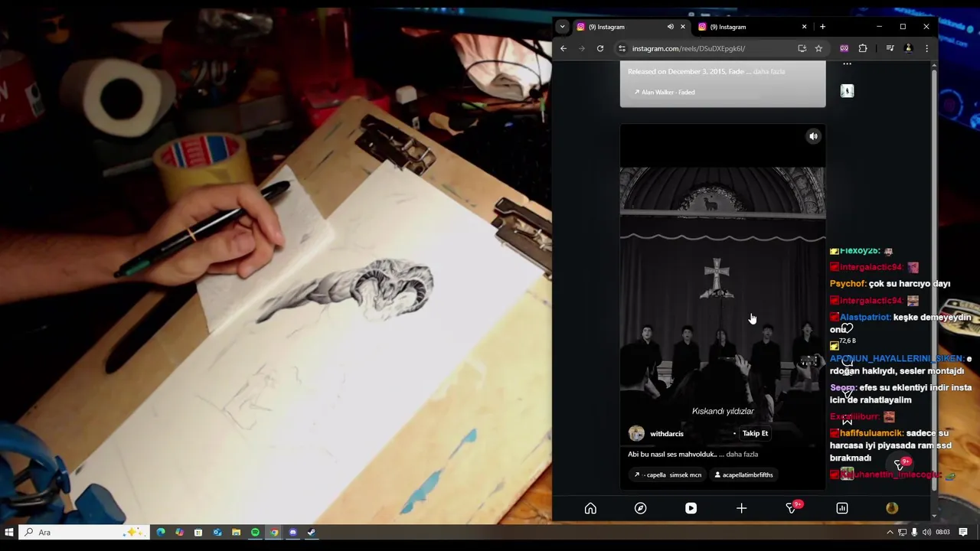Viewport: 980px width, 551px height.
Task: Open the floating messages bubble with 9+ badge
Action: pyautogui.click(x=900, y=464)
